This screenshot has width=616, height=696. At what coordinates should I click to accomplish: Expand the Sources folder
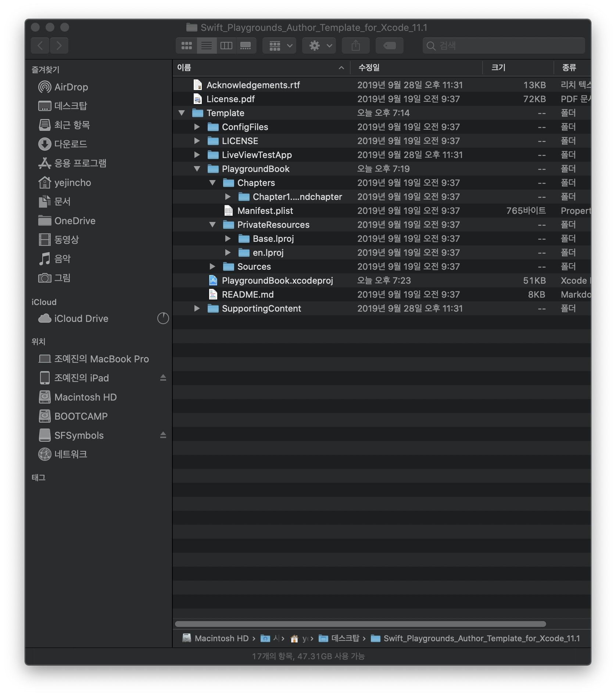(x=212, y=266)
